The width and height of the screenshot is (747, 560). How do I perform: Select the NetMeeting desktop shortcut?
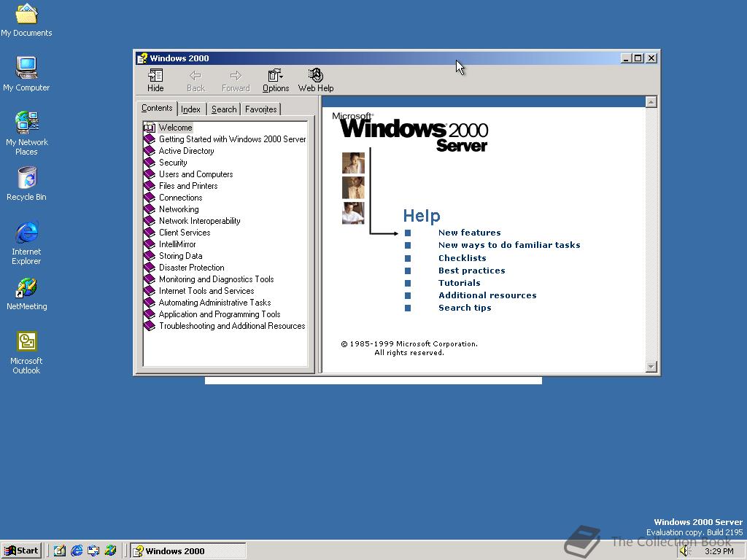(x=26, y=294)
